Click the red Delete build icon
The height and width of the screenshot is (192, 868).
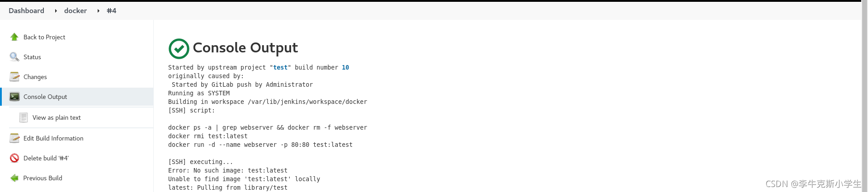pos(14,158)
